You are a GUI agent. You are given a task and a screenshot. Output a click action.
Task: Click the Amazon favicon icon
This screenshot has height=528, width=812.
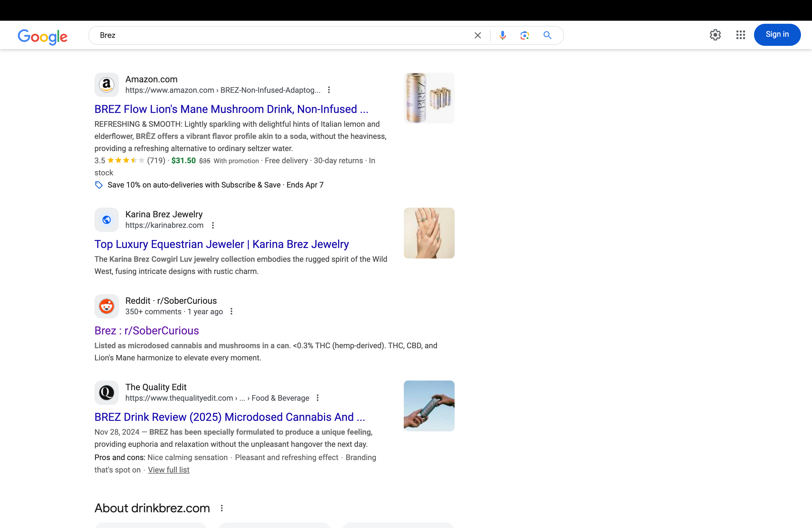coord(106,85)
